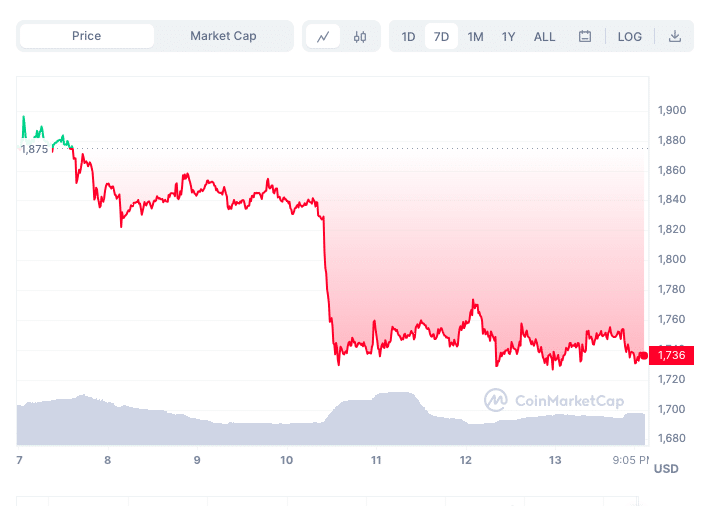
Task: Choose the 1Y time range
Action: 508,37
